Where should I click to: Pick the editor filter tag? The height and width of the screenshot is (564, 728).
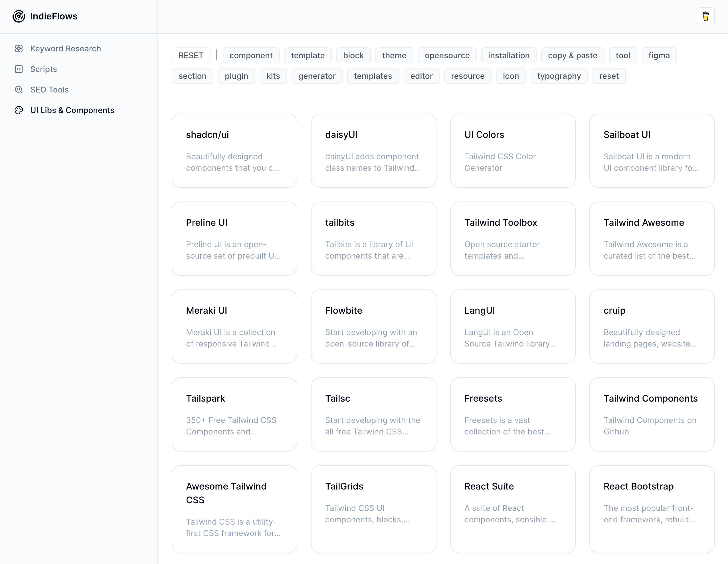pyautogui.click(x=421, y=76)
